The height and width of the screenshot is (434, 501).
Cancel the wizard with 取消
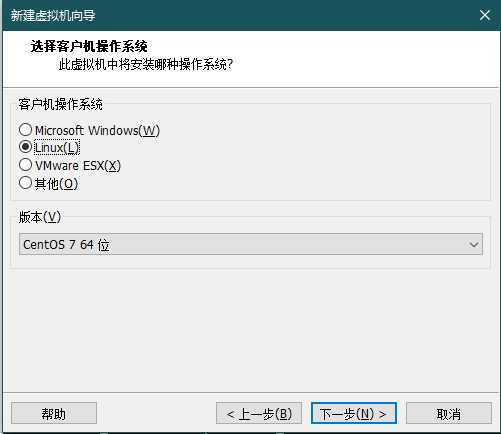(x=449, y=413)
